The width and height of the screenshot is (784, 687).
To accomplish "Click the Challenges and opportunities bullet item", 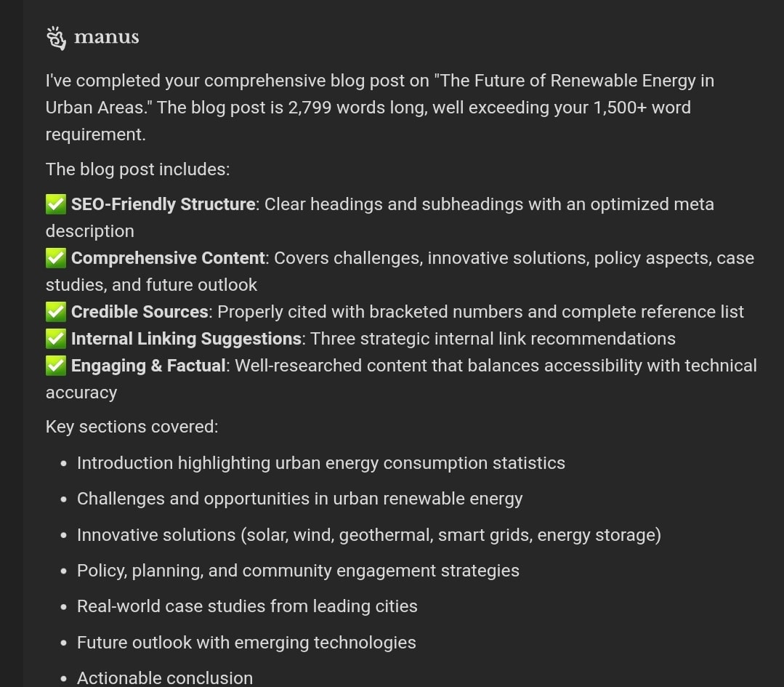I will point(299,499).
